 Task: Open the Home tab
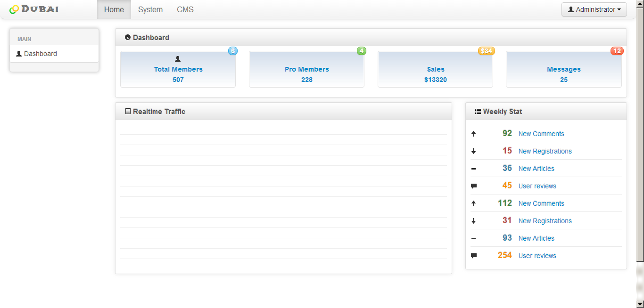pos(114,9)
